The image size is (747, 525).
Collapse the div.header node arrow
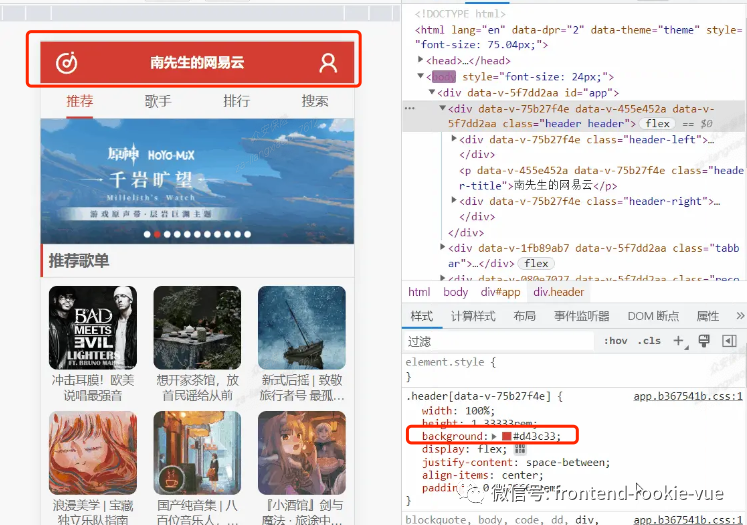click(443, 108)
